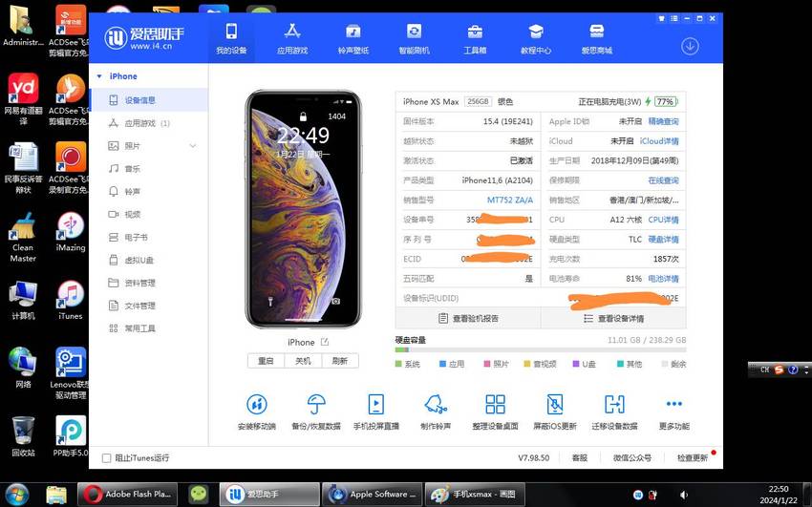Image resolution: width=812 pixels, height=507 pixels.
Task: Expand the 照片 section chevron
Action: point(193,146)
